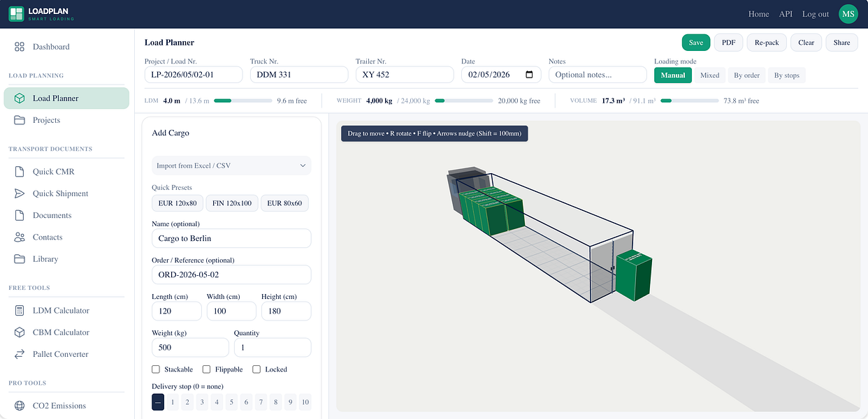Click the CO2 Emissions globe icon
Screen dimensions: 868x419
[x=20, y=406]
